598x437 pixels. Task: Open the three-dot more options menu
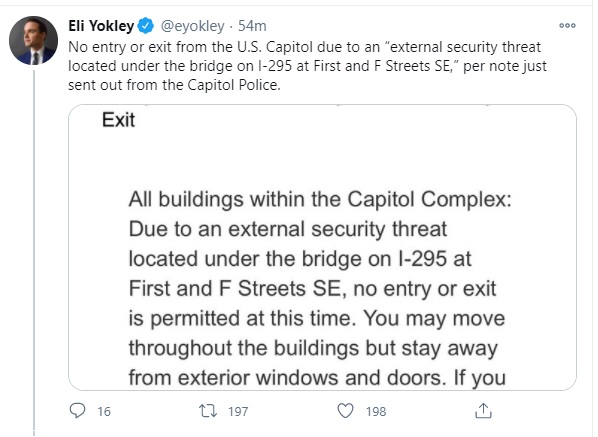point(567,26)
